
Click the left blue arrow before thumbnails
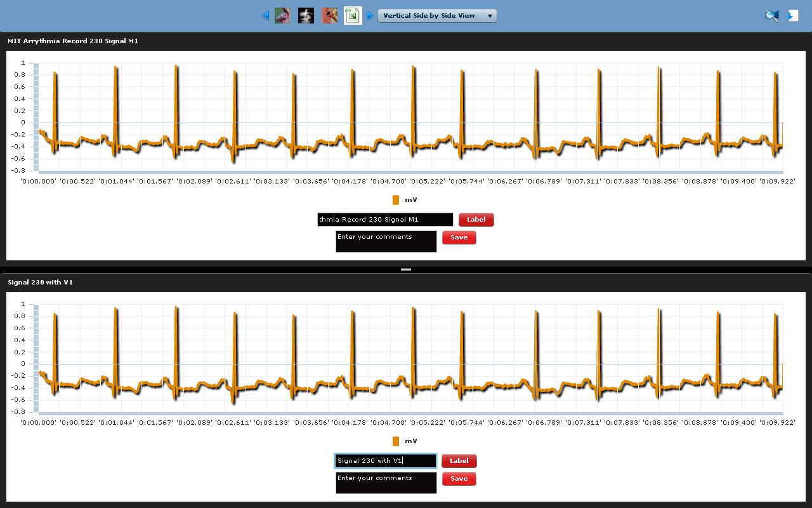click(265, 16)
